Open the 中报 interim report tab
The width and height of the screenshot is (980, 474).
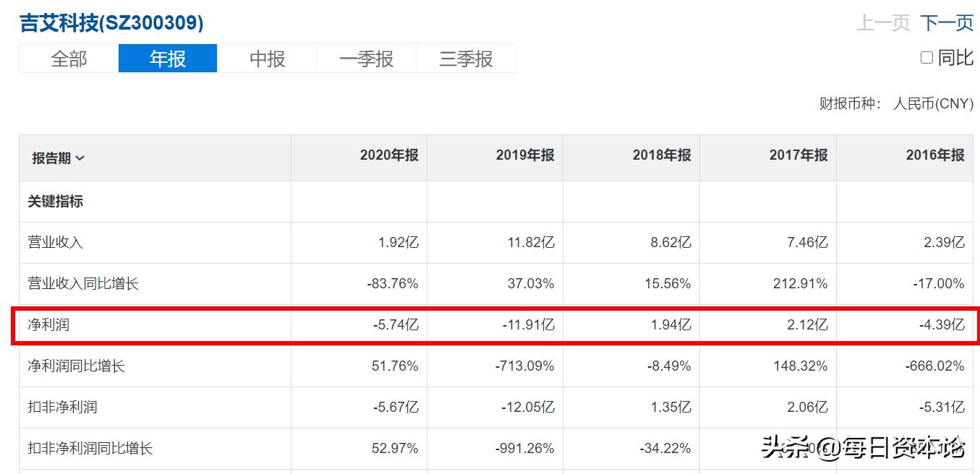[x=267, y=59]
